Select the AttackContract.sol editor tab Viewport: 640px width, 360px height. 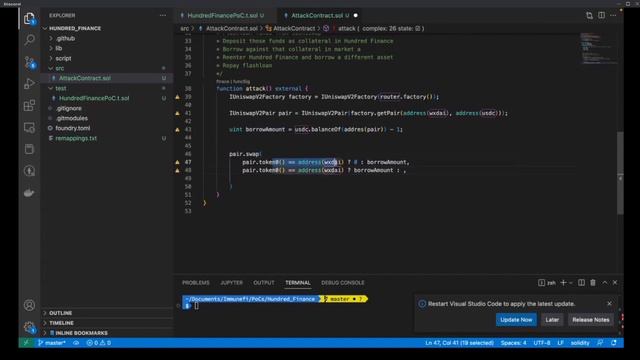(320, 16)
